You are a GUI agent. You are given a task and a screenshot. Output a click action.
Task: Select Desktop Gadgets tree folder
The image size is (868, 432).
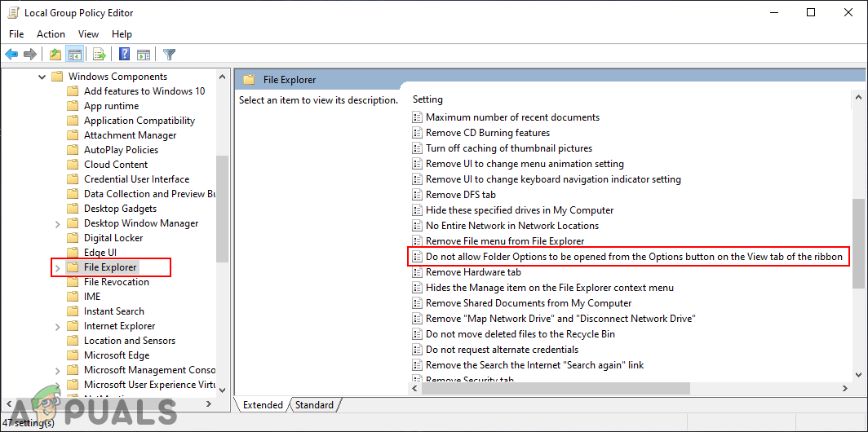click(x=120, y=209)
